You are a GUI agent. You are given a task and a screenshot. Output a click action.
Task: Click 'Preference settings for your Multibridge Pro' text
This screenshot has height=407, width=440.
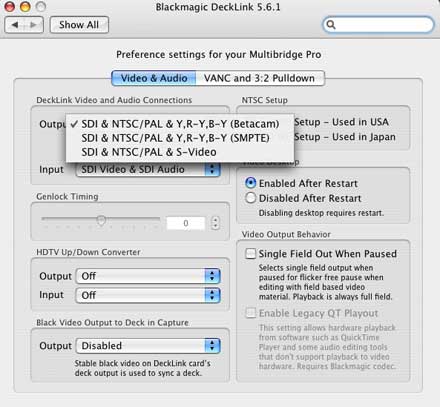coord(219,54)
